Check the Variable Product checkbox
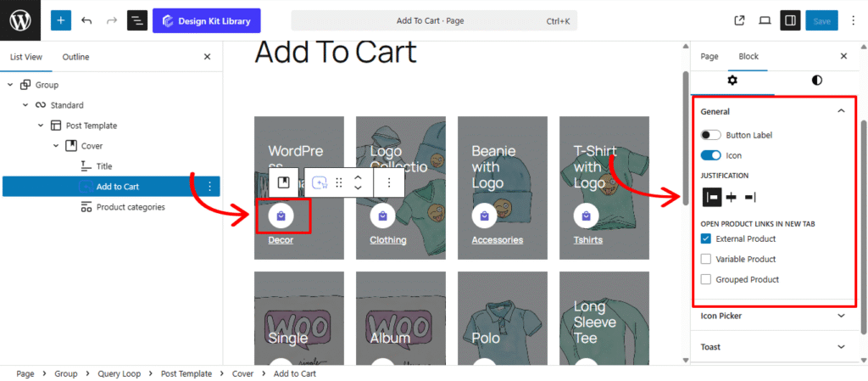This screenshot has height=381, width=868. (x=706, y=260)
